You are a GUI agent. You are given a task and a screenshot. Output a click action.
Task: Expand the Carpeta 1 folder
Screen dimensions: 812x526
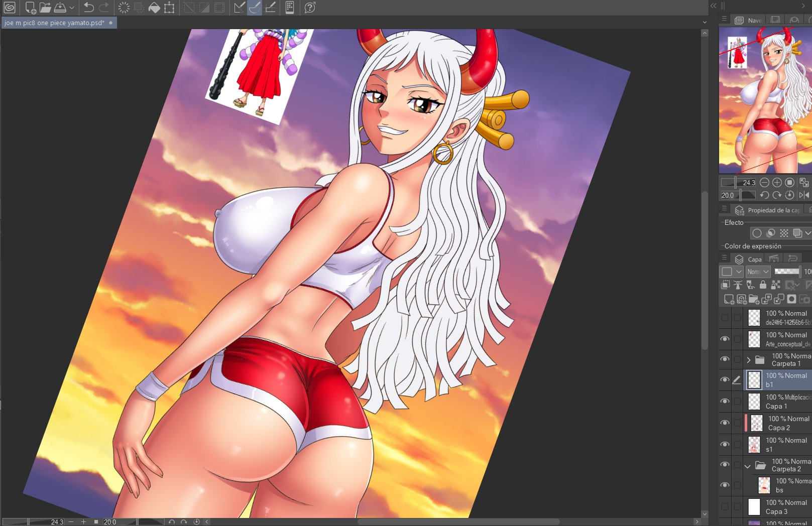[748, 360]
